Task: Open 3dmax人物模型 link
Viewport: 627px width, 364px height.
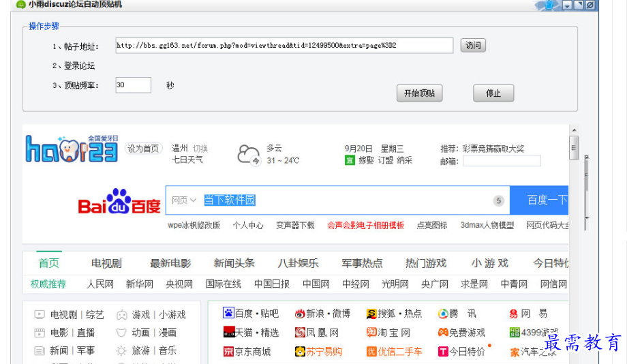Action: pyautogui.click(x=487, y=225)
